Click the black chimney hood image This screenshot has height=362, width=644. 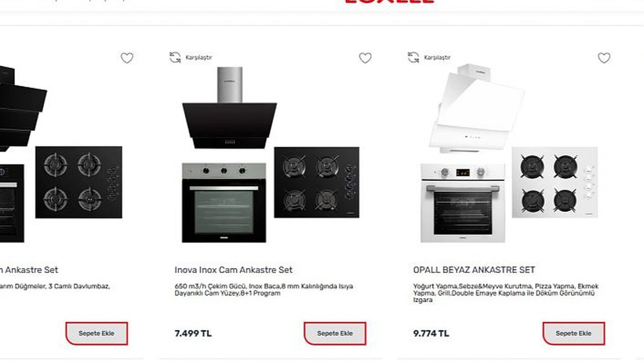click(229, 108)
